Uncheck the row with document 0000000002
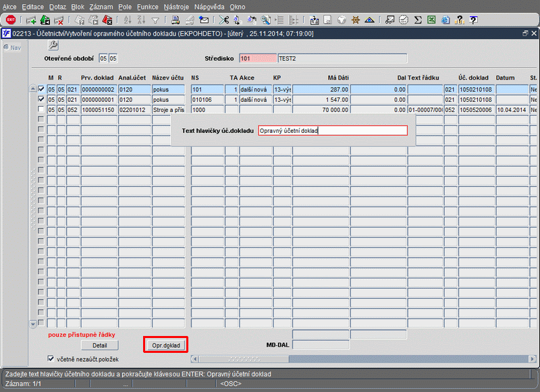Viewport: 540px width, 392px height. pos(41,89)
